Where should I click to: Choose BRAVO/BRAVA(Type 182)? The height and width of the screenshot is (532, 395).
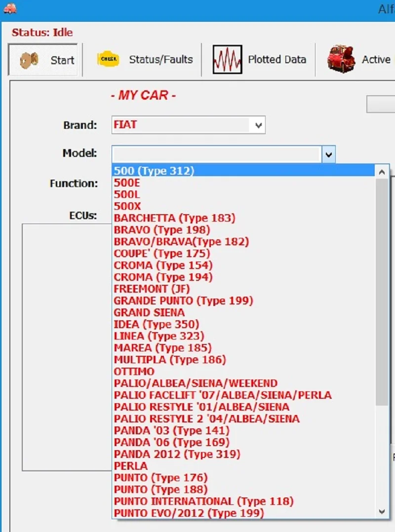[x=243, y=242]
